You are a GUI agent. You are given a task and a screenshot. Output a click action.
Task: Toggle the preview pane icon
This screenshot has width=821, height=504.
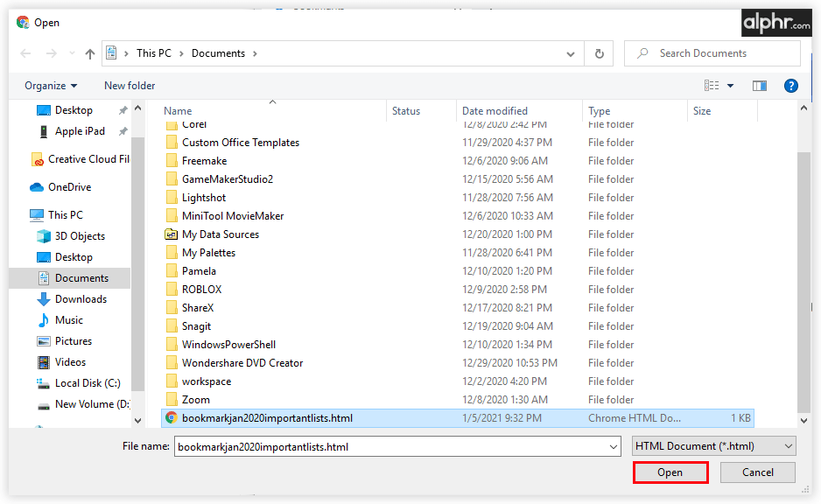760,85
